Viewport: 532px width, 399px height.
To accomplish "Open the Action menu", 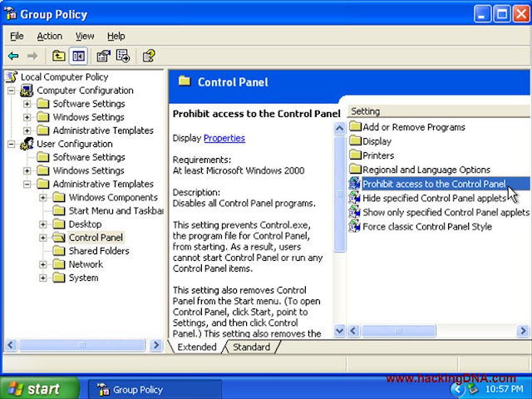I will 50,36.
